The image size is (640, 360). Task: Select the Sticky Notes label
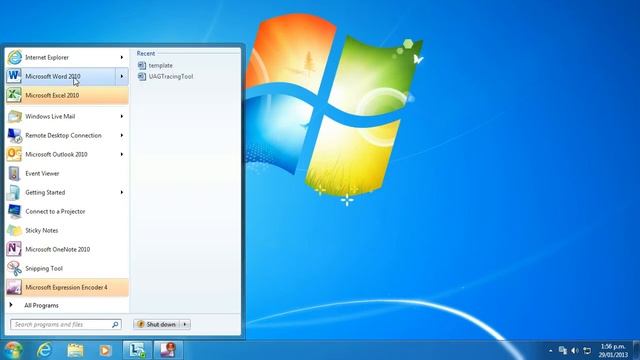coord(42,231)
